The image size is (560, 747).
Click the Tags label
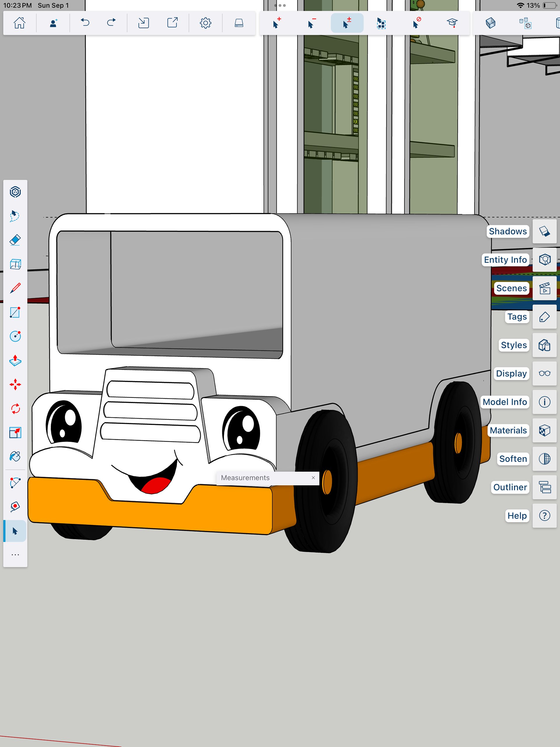pyautogui.click(x=517, y=317)
